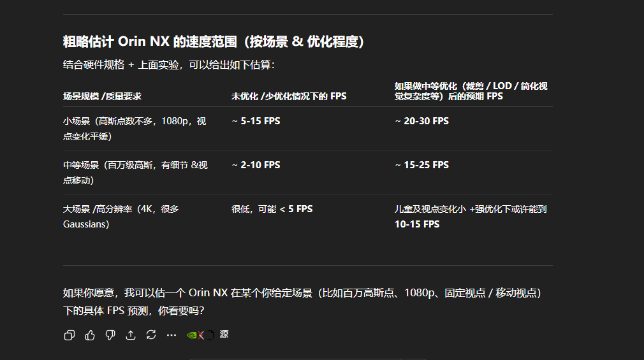The width and height of the screenshot is (644, 360).
Task: Click the value ~ 5-15 FPS
Action: coord(256,121)
